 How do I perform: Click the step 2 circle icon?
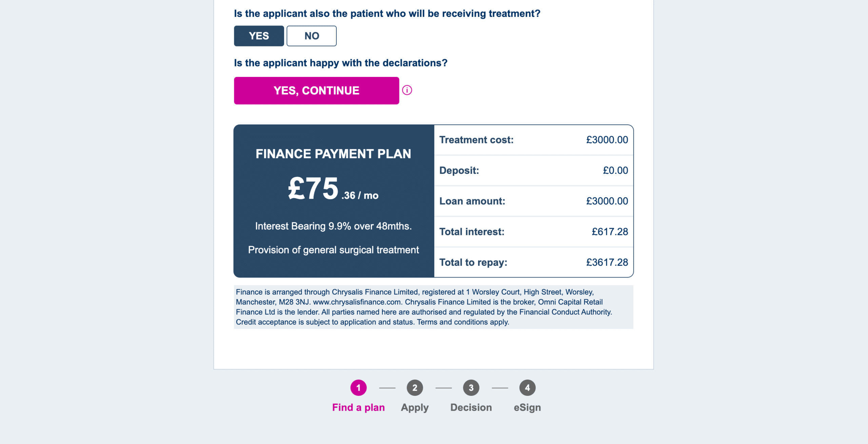pos(415,388)
